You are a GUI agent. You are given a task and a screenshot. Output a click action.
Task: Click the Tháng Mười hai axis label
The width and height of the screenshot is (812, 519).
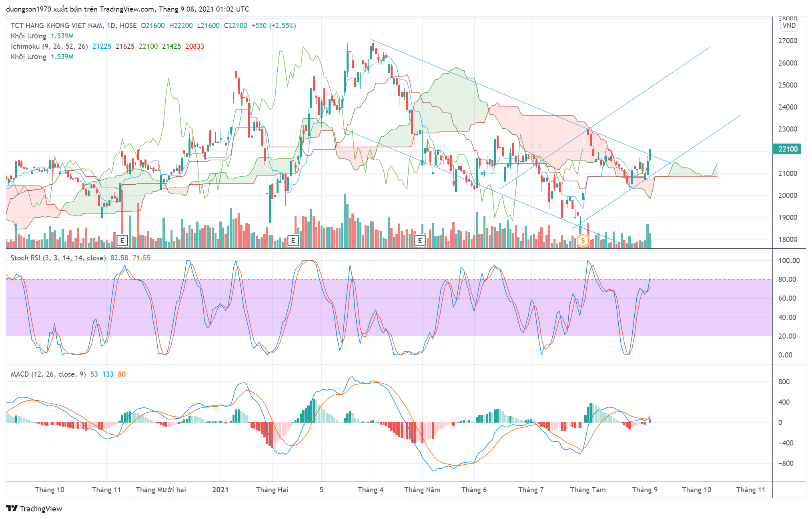tap(161, 490)
